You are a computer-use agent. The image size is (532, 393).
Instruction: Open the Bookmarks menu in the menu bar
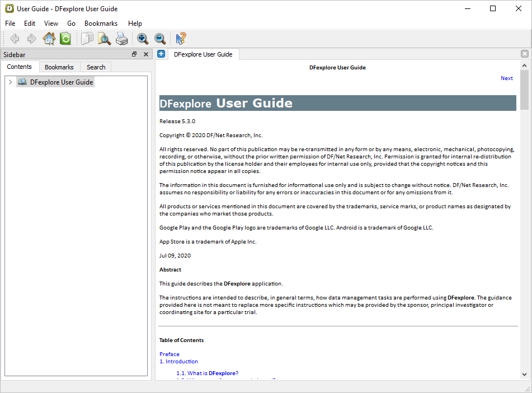101,24
